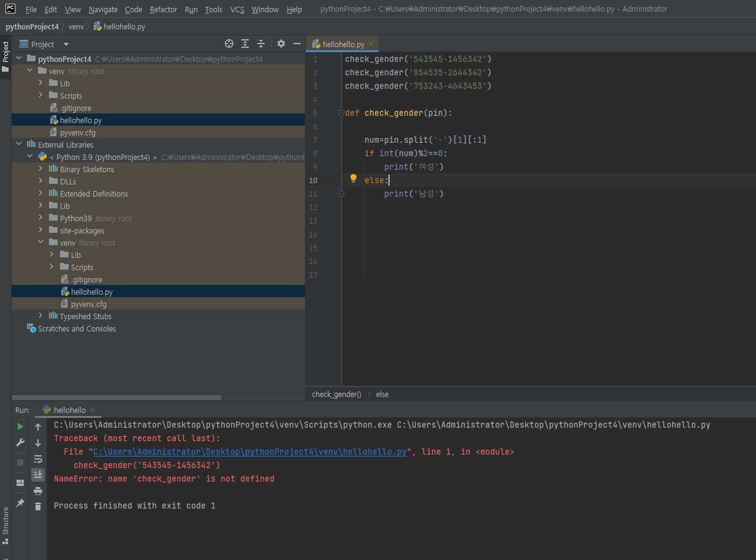This screenshot has height=560, width=756.
Task: Click PyCharm logo in title bar
Action: click(11, 9)
